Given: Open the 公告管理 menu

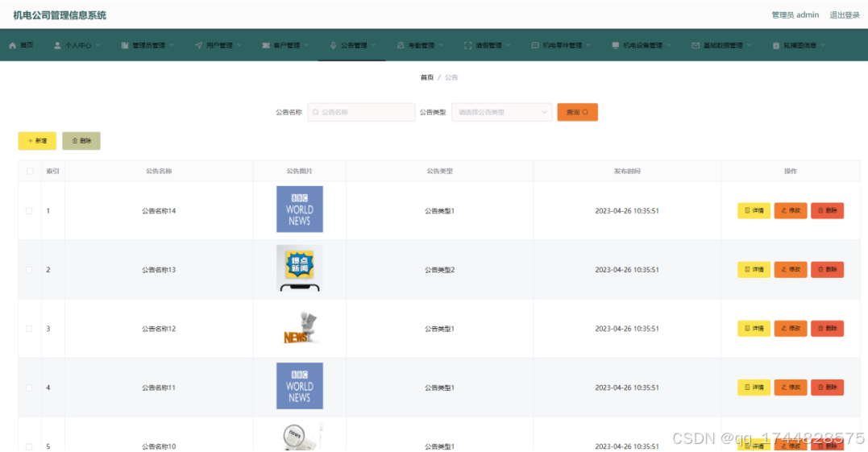Looking at the screenshot, I should (x=353, y=45).
